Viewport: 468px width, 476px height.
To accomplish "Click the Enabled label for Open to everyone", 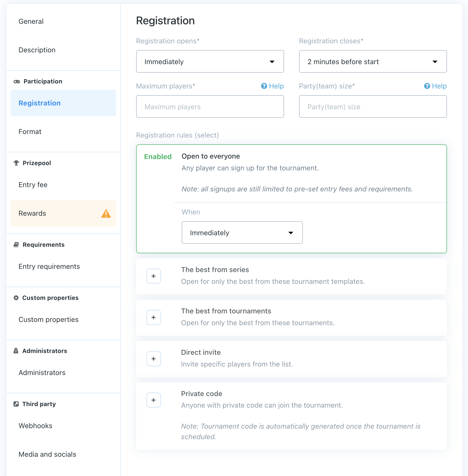I will tap(158, 157).
